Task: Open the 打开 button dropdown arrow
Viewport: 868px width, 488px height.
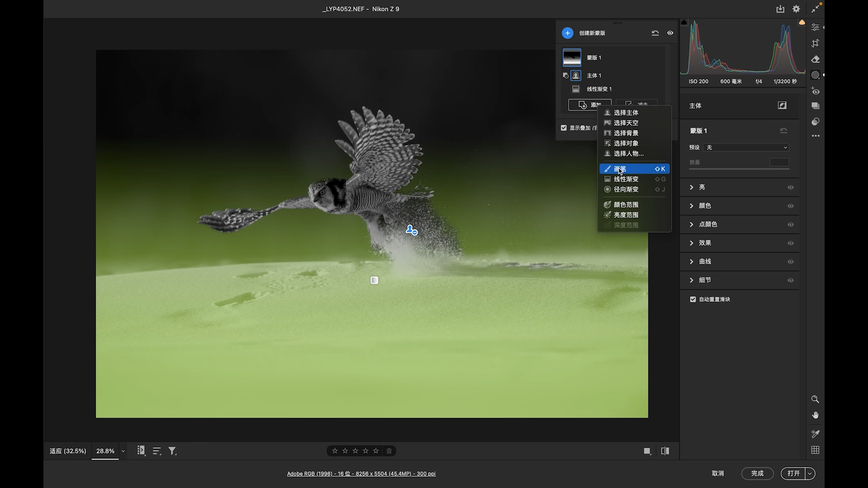Action: (x=810, y=474)
